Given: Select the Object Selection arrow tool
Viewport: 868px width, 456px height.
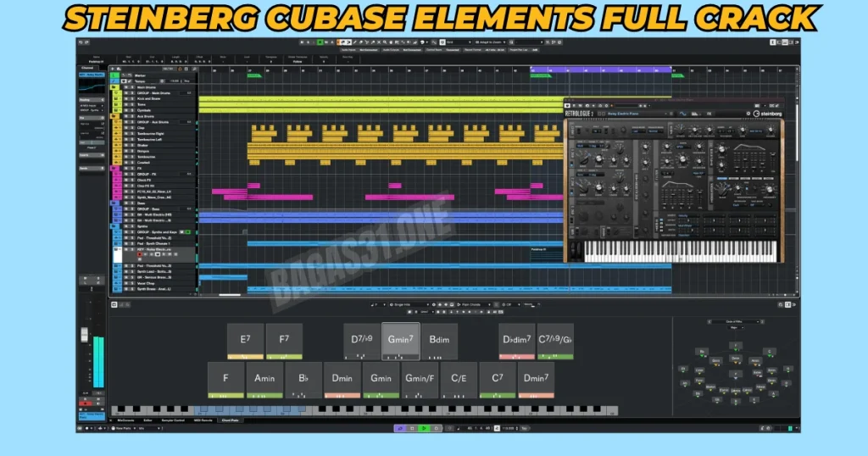Looking at the screenshot, I should [343, 42].
